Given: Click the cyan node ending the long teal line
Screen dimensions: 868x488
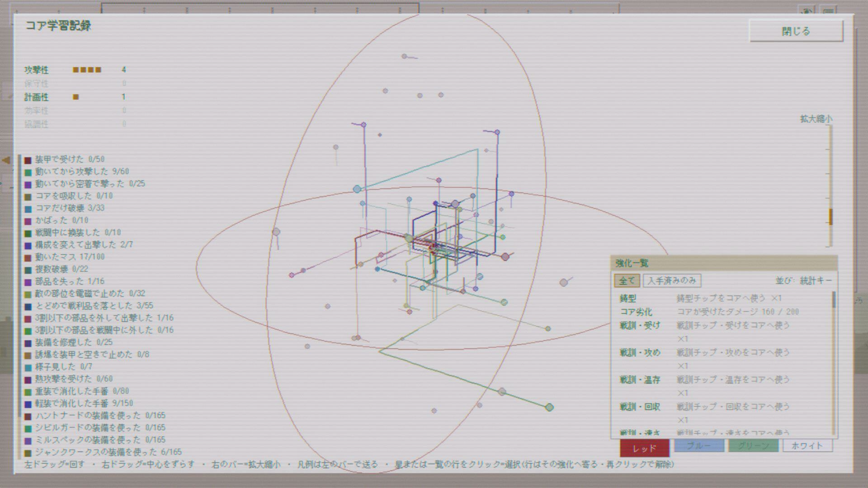Looking at the screenshot, I should [357, 189].
